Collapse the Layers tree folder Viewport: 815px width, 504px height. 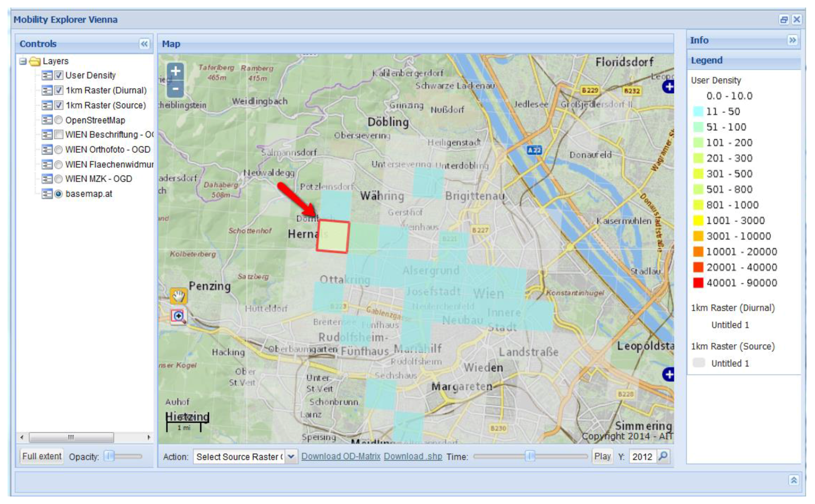(x=23, y=61)
